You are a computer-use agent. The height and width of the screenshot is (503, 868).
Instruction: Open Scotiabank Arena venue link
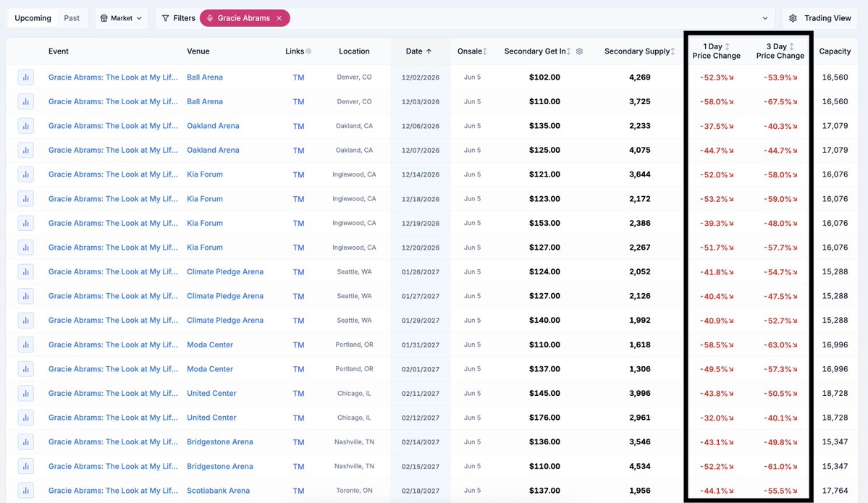click(218, 491)
